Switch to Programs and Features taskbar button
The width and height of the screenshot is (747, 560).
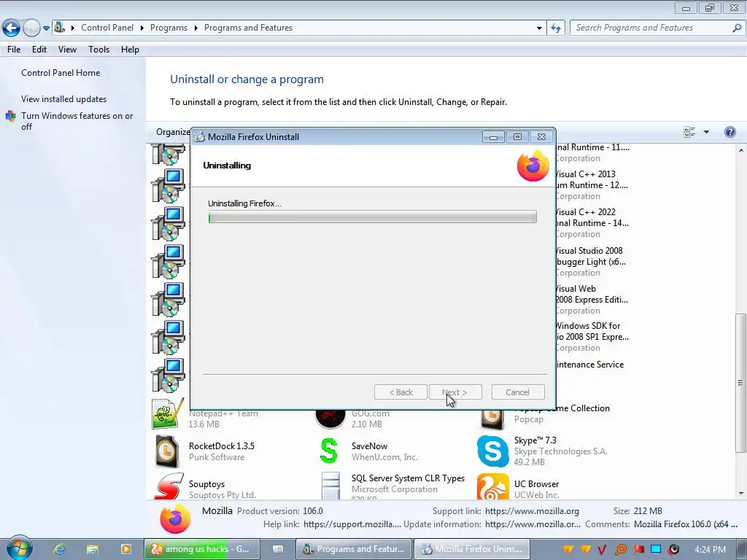pyautogui.click(x=354, y=549)
